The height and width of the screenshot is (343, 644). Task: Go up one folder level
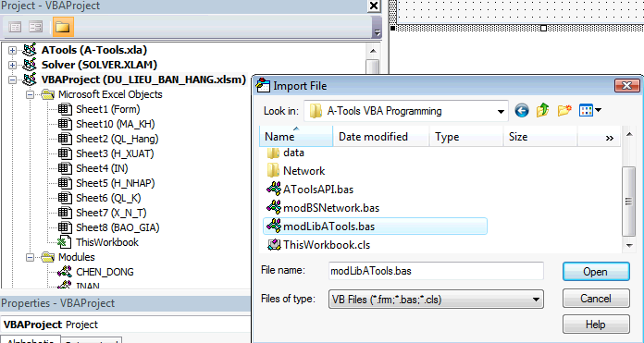542,110
